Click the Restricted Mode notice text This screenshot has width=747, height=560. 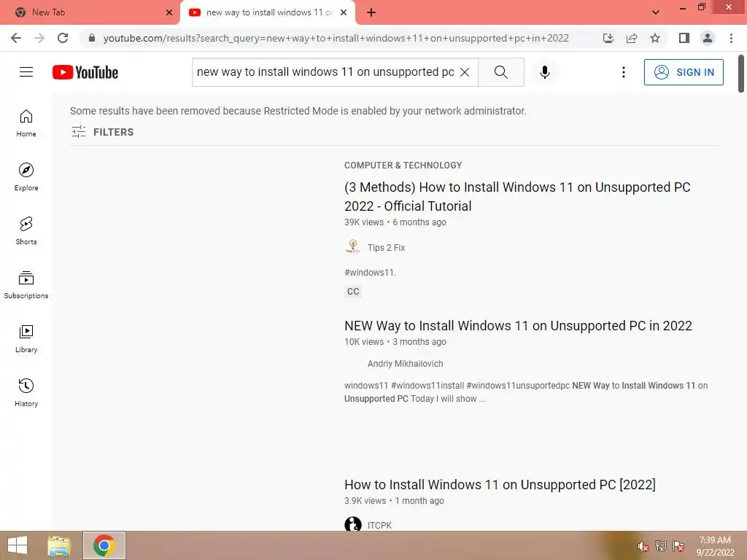coord(298,111)
